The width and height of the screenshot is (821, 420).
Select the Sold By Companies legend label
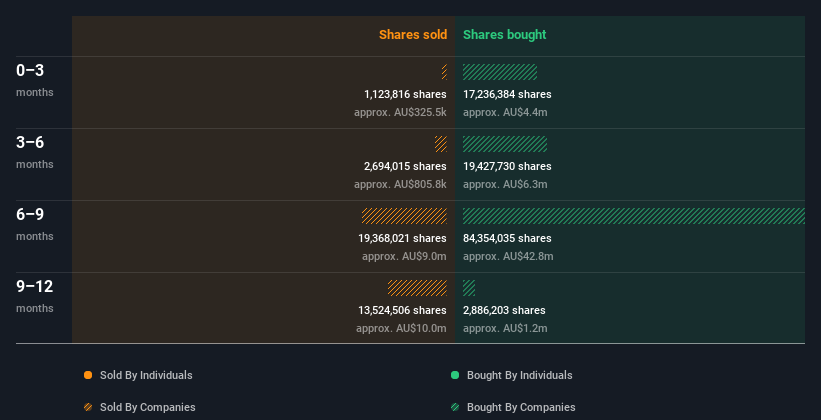pyautogui.click(x=148, y=407)
